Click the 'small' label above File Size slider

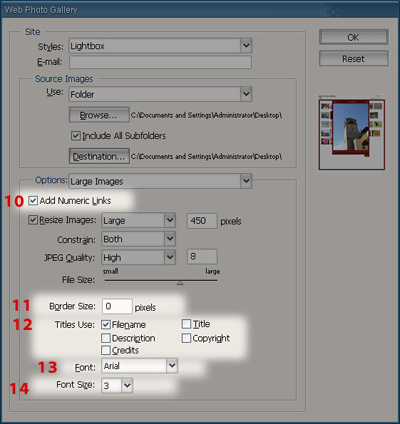110,271
